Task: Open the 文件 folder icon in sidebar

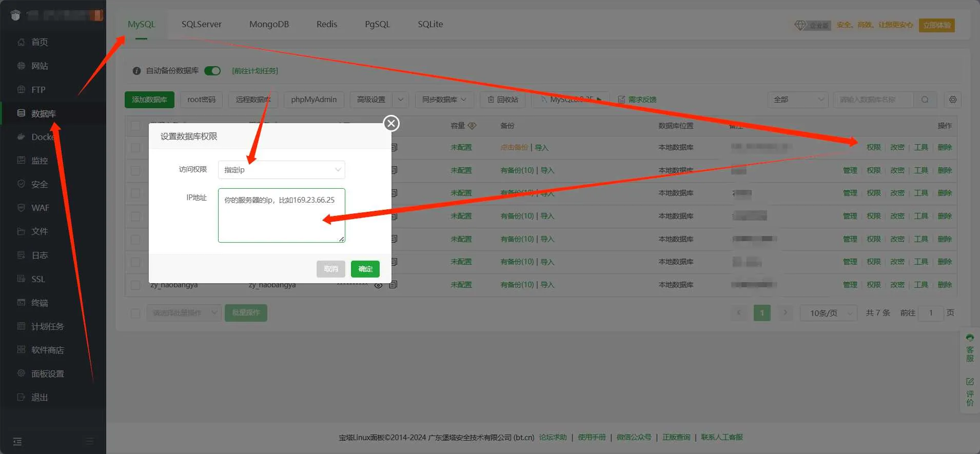Action: point(21,231)
